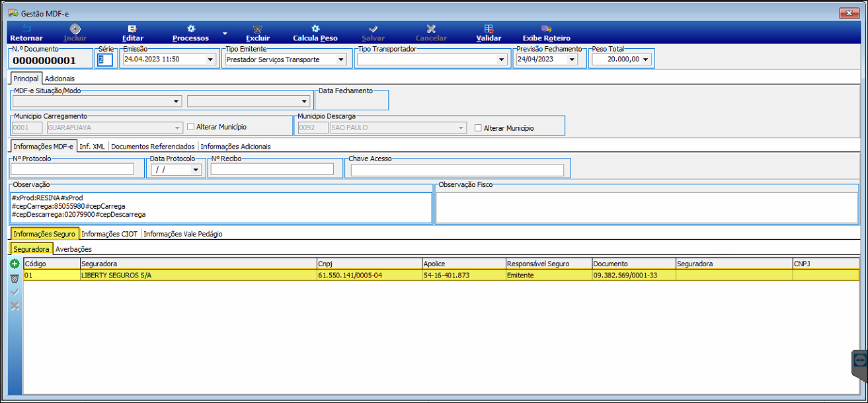The width and height of the screenshot is (868, 403).
Task: Switch to Informações CIOT tab
Action: click(x=110, y=234)
